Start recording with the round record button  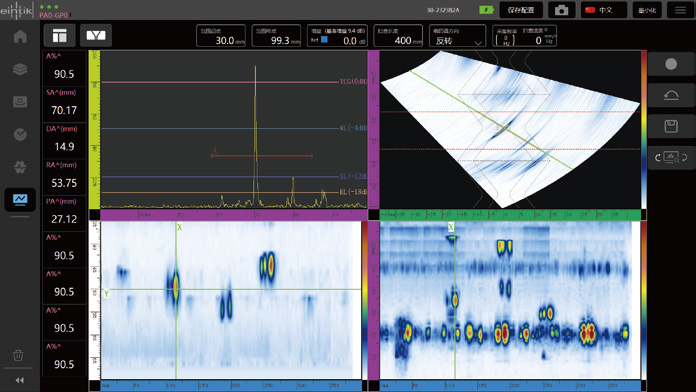click(x=671, y=64)
